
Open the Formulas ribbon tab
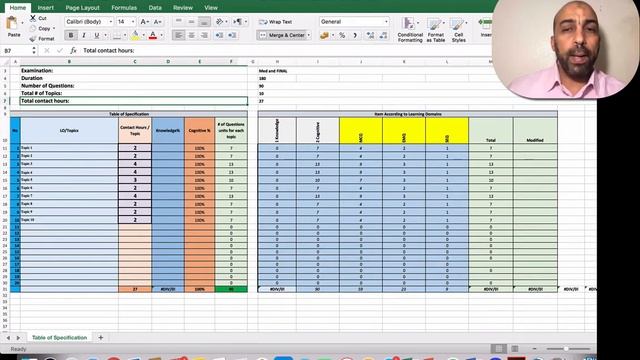point(124,8)
